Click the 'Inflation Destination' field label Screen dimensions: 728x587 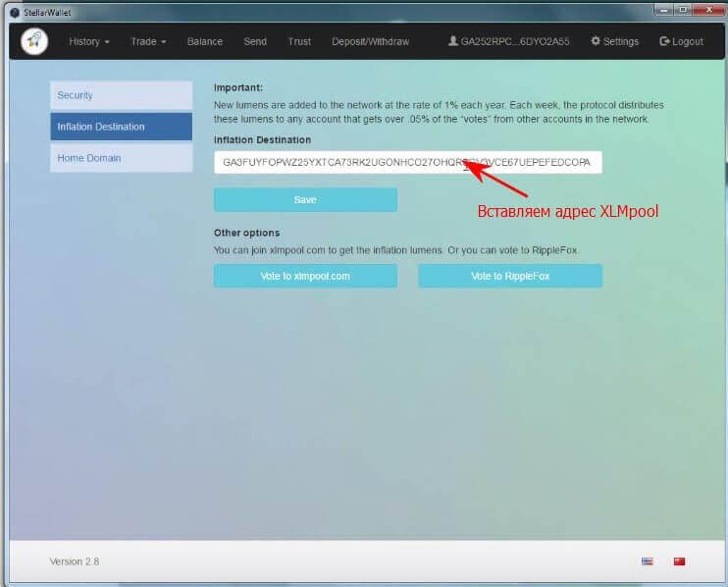262,139
